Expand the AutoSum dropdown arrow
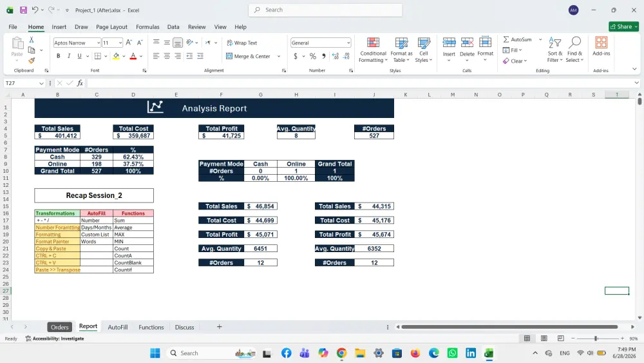 [540, 39]
